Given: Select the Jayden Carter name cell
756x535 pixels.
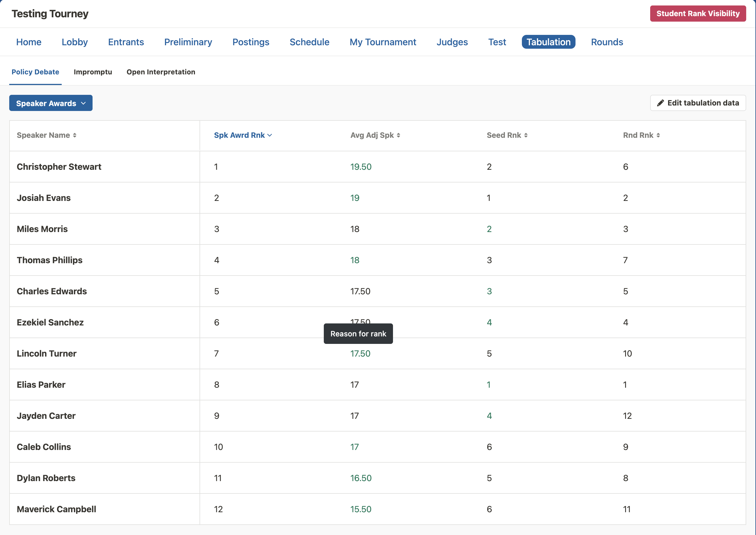Looking at the screenshot, I should pyautogui.click(x=104, y=416).
